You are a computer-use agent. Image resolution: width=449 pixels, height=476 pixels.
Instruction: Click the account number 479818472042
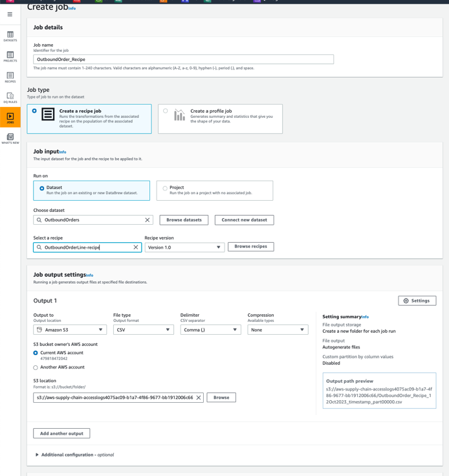pos(54,359)
